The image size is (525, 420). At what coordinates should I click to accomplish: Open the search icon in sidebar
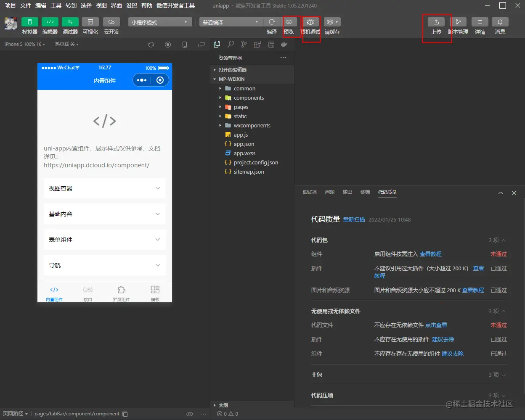[x=231, y=44]
